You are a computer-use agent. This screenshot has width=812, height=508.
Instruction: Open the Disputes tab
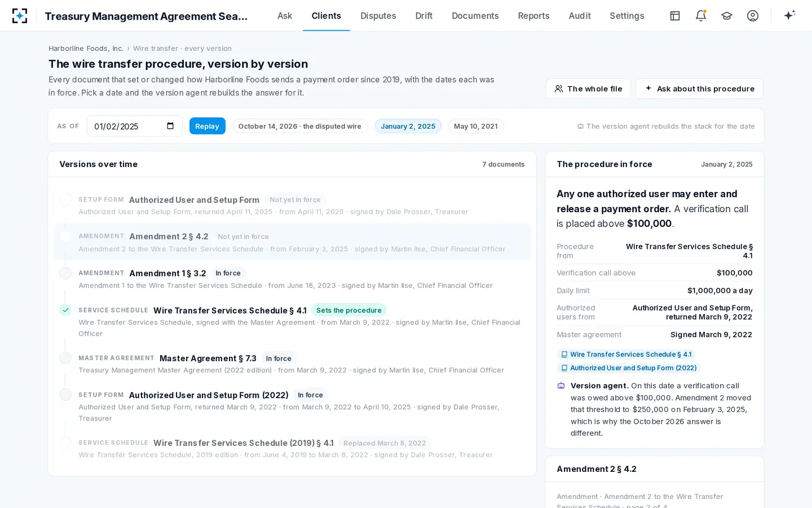[x=378, y=16]
